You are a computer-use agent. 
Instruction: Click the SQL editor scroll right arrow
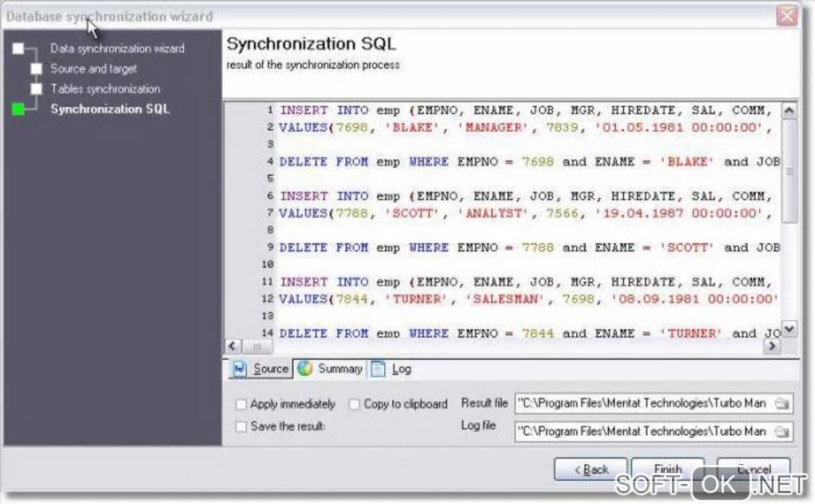pyautogui.click(x=772, y=346)
